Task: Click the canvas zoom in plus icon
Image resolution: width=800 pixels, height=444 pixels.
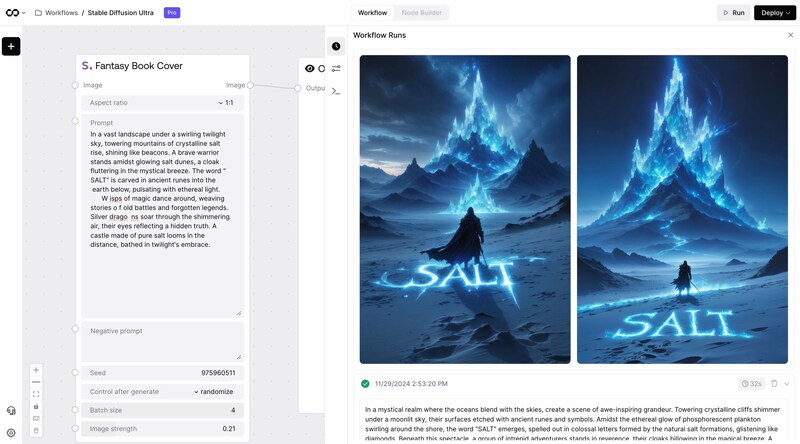Action: coord(36,370)
